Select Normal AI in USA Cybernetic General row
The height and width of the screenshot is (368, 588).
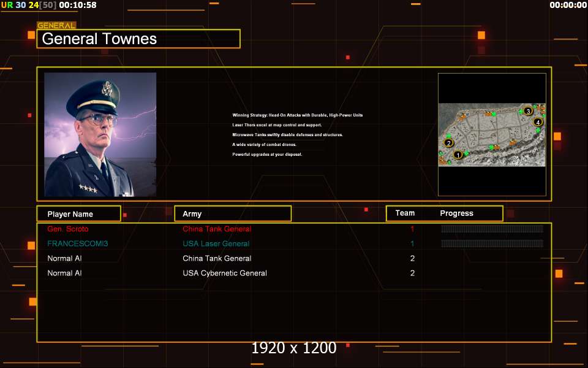point(64,273)
